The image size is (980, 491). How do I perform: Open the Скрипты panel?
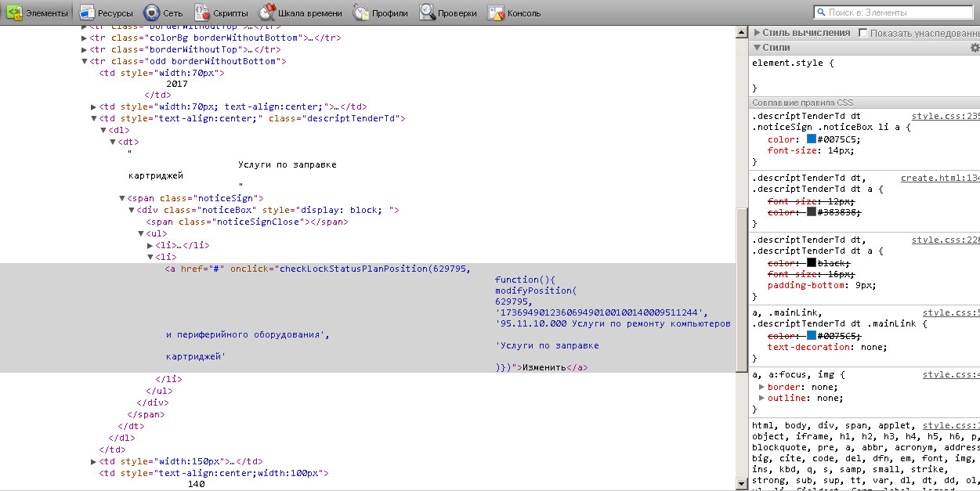coord(221,13)
